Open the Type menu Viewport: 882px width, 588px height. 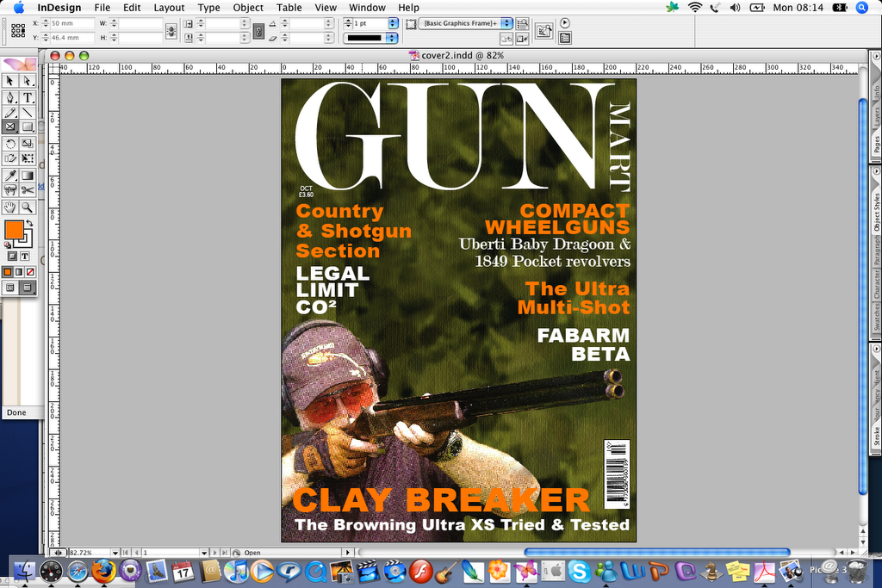[x=208, y=8]
